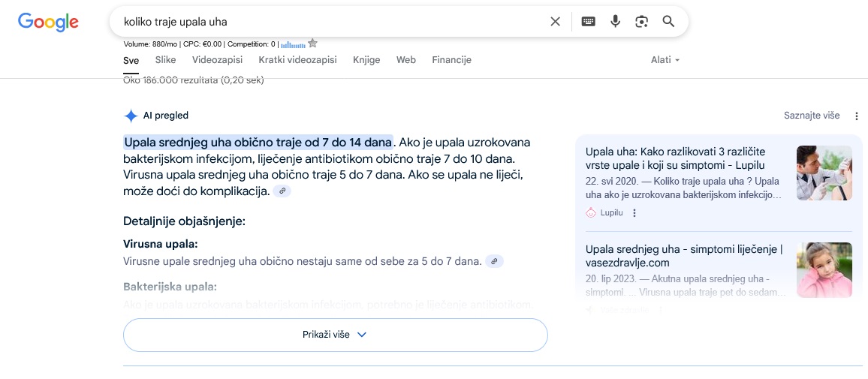Open the AI overview three-dot menu
868x379 pixels.
pyautogui.click(x=857, y=116)
